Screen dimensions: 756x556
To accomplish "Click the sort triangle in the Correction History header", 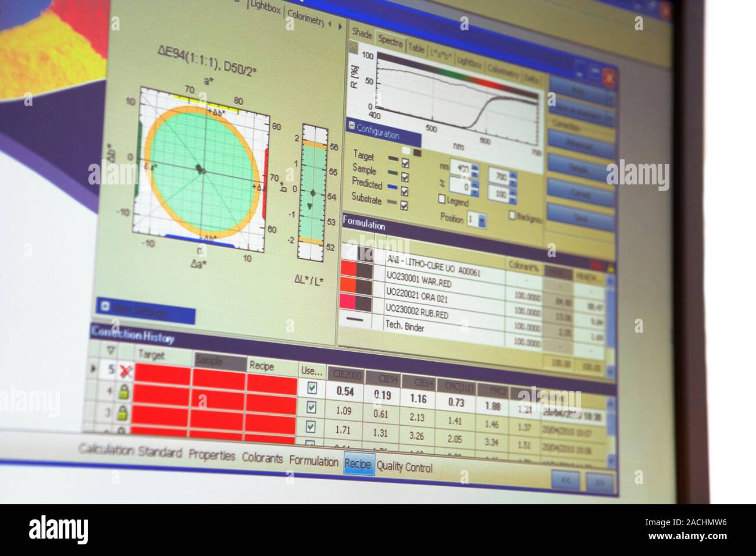I will pyautogui.click(x=111, y=351).
